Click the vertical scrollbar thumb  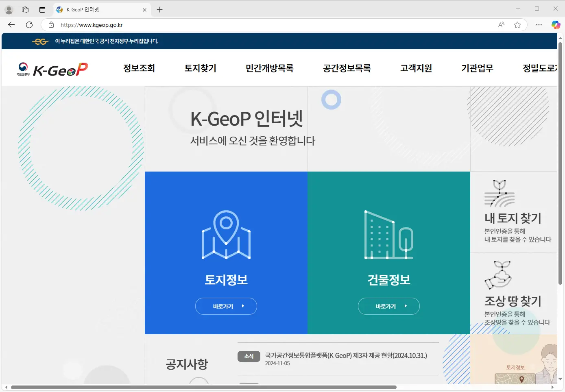click(561, 163)
